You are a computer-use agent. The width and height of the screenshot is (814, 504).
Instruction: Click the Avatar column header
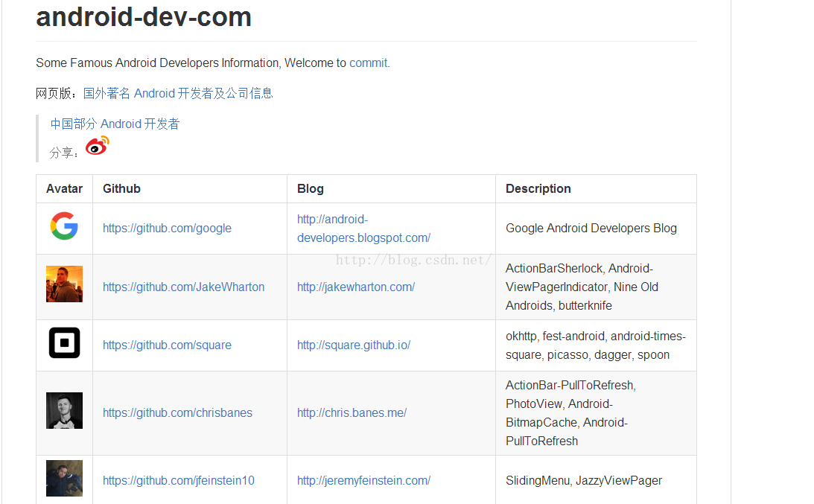click(x=64, y=189)
